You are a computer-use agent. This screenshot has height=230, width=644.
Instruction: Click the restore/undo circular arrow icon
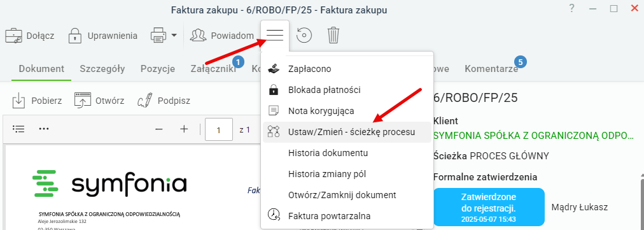(304, 36)
